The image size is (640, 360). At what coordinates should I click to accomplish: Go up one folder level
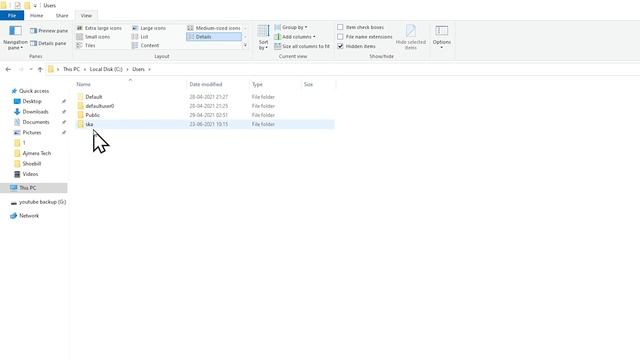[x=40, y=69]
